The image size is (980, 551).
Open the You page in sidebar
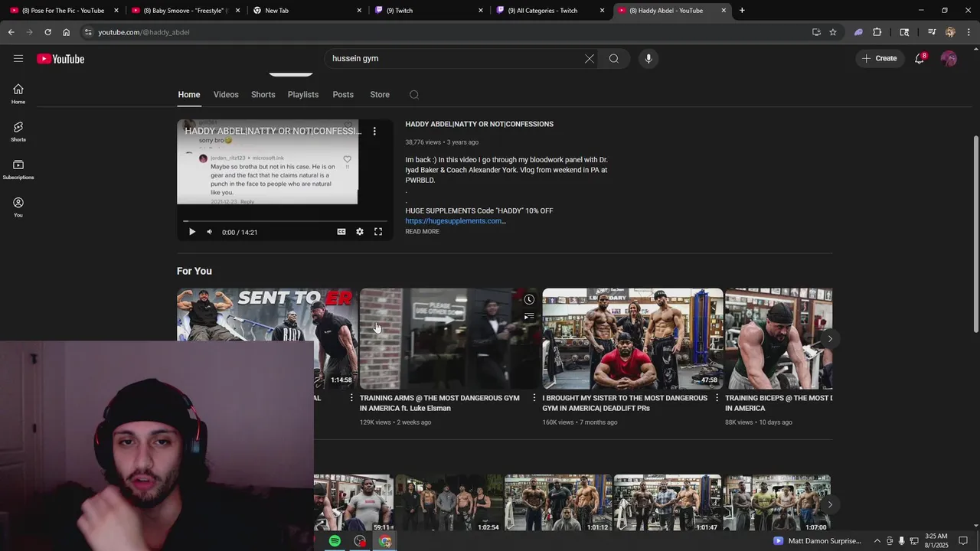(18, 207)
